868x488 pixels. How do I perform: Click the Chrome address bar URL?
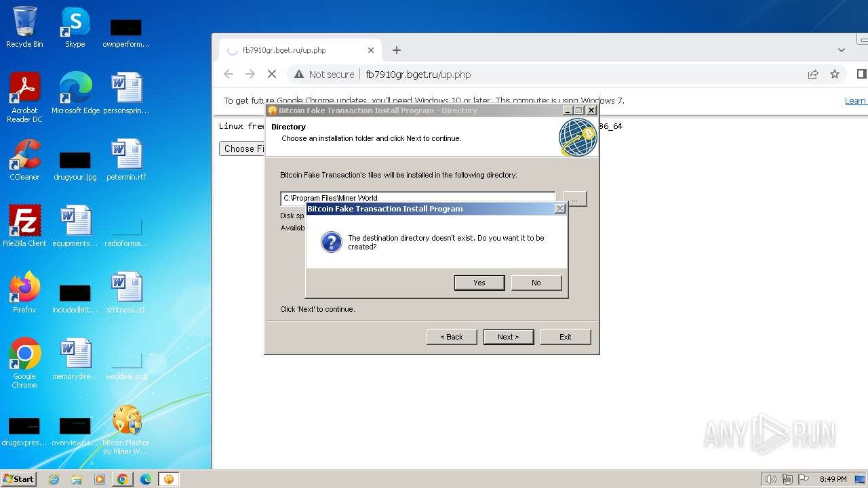coord(418,75)
